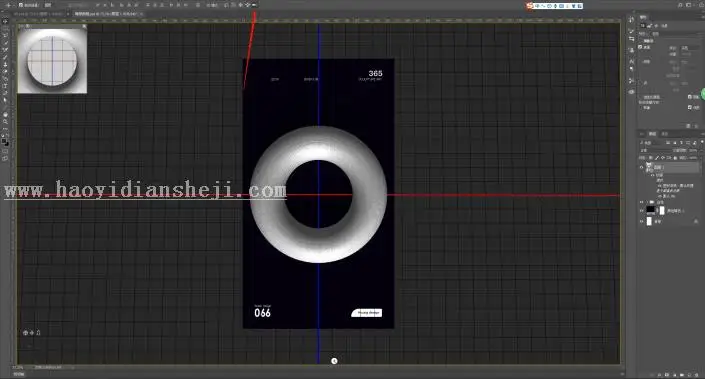Choose the Scale 3D object mode icon
The image size is (705, 379).
coord(254,5)
